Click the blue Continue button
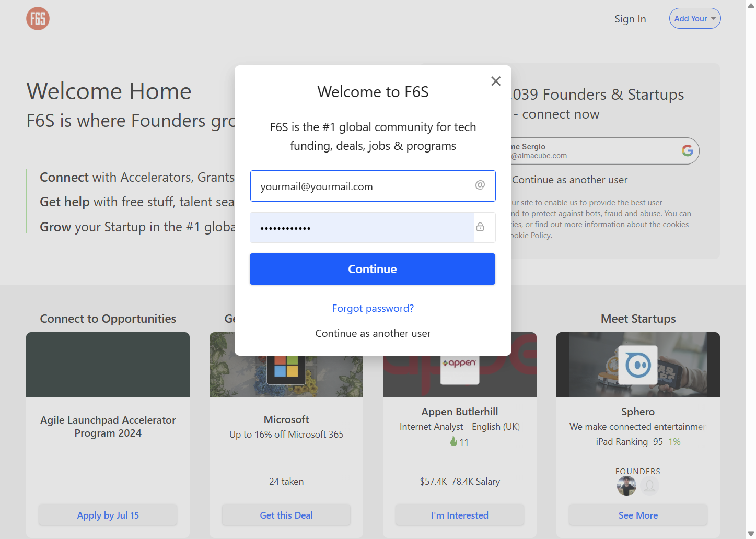Image resolution: width=756 pixels, height=539 pixels. tap(373, 269)
